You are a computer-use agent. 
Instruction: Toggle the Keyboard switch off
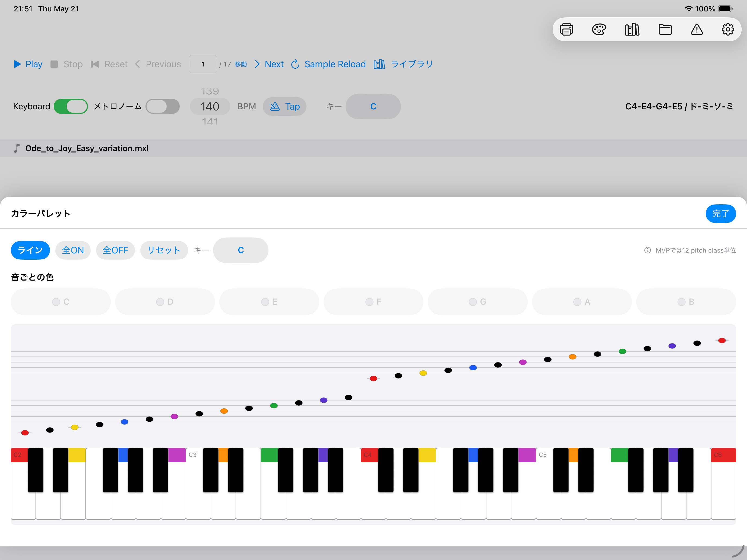(x=71, y=106)
